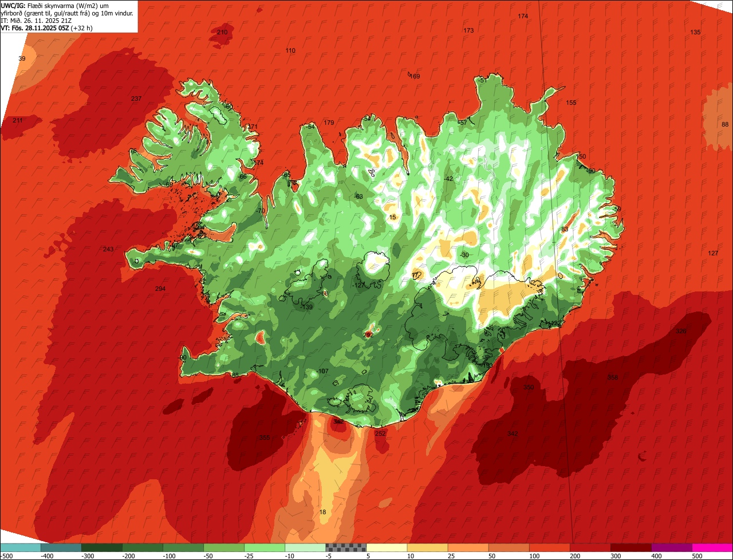This screenshot has height=560, width=733.
Task: Click the light teal -500 to -400 legend swatch
Action: [x=21, y=547]
